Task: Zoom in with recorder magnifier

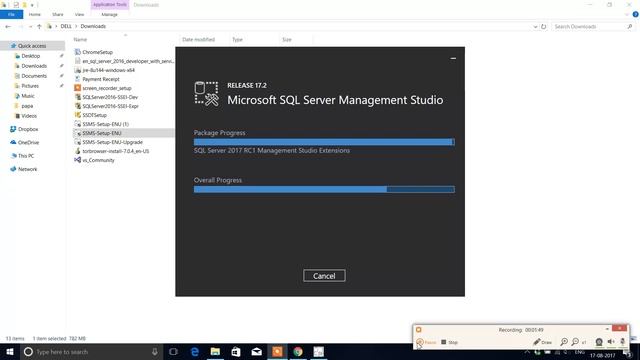Action: 564,342
